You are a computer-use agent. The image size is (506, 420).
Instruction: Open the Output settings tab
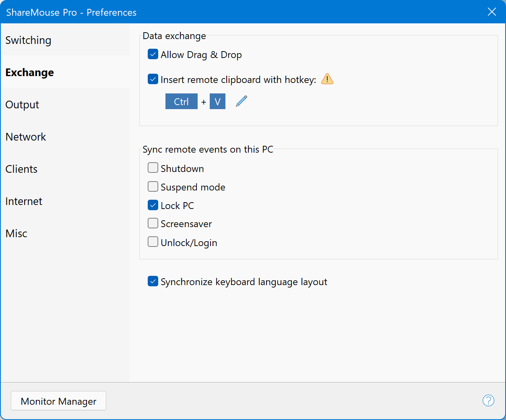click(65, 104)
